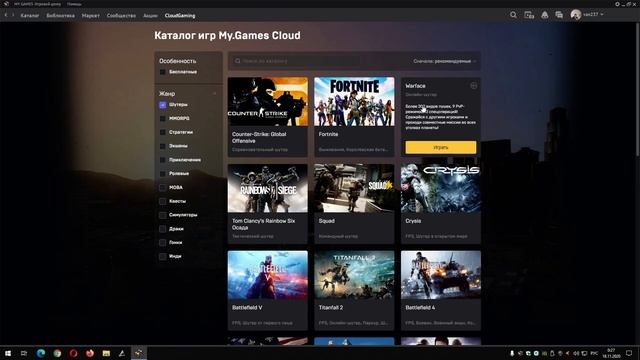Image resolution: width=640 pixels, height=360 pixels.
Task: Open the Маркет menu tab
Action: click(x=91, y=16)
